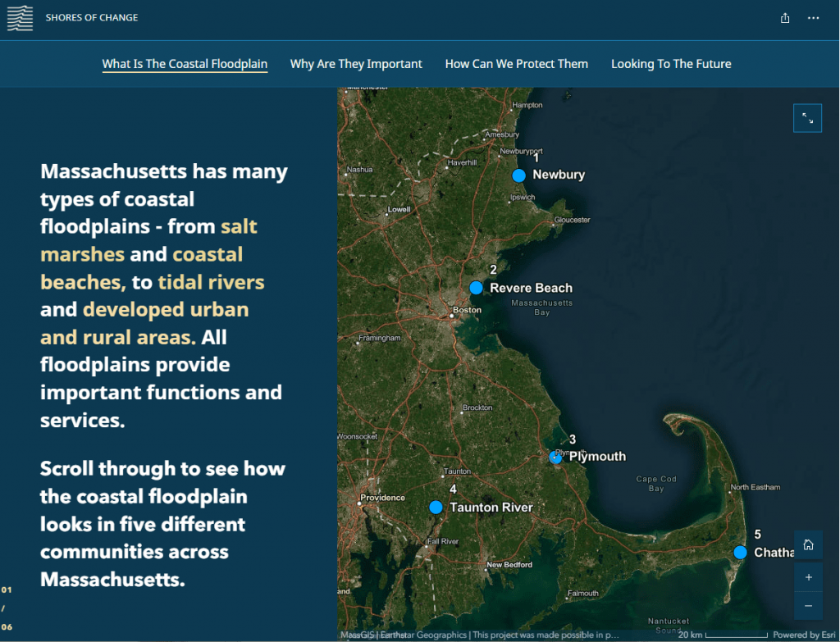Viewport: 840px width, 642px height.
Task: Switch to Why Are They Important section
Action: (356, 64)
